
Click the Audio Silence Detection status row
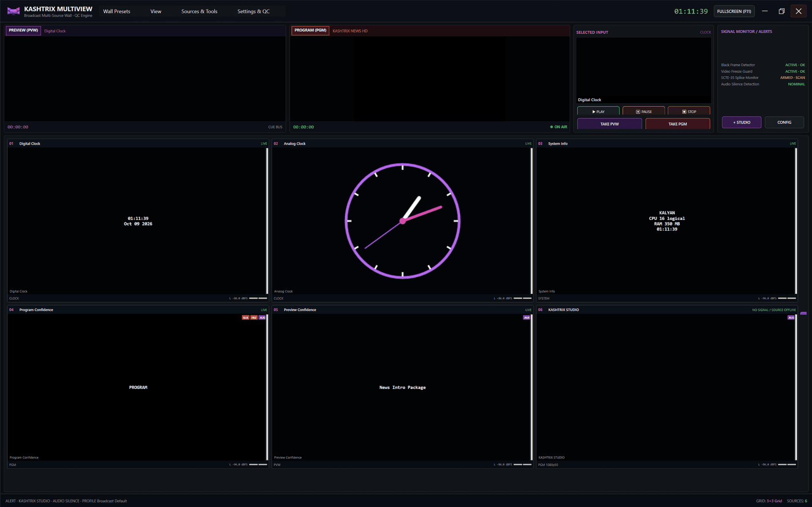pyautogui.click(x=763, y=84)
